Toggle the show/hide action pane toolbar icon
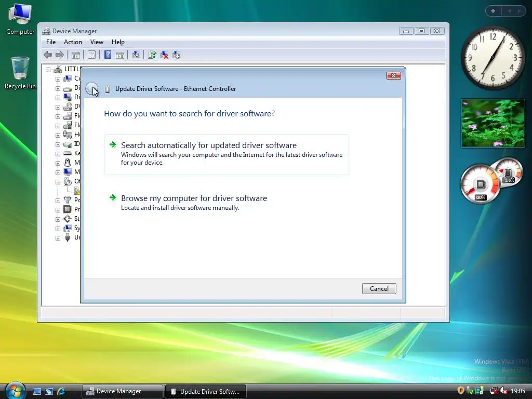 coord(120,55)
